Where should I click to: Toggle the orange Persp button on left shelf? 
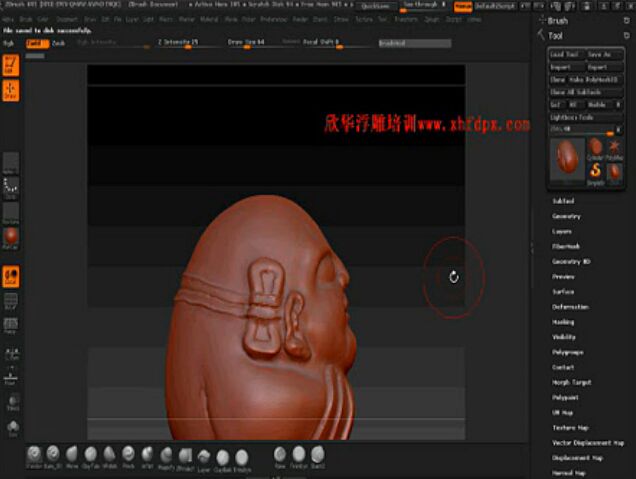click(x=11, y=277)
